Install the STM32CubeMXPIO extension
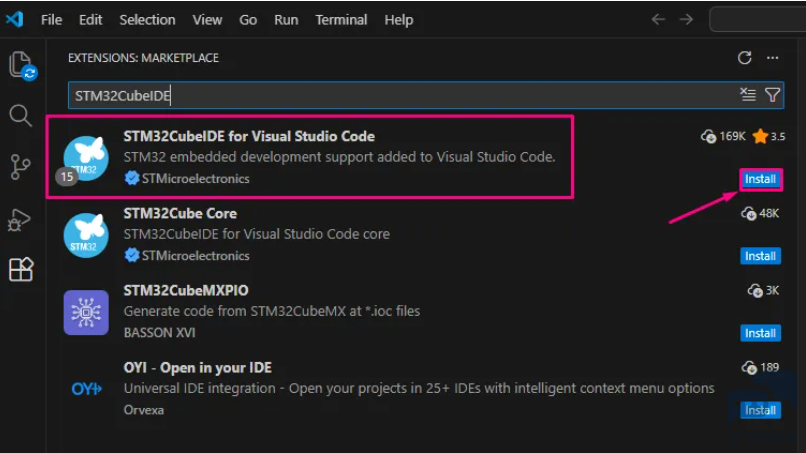The height and width of the screenshot is (453, 806). pyautogui.click(x=760, y=333)
